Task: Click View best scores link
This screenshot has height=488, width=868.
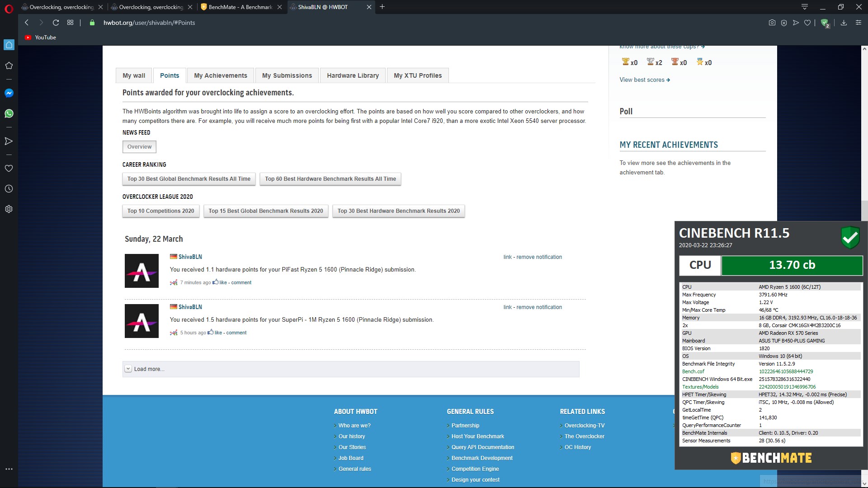Action: (645, 80)
